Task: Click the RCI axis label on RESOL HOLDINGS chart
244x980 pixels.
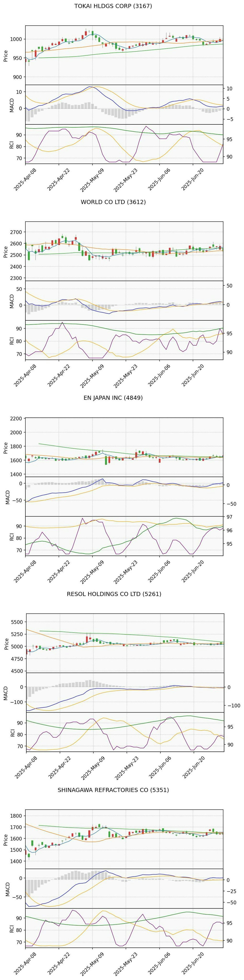Action: coord(12,733)
